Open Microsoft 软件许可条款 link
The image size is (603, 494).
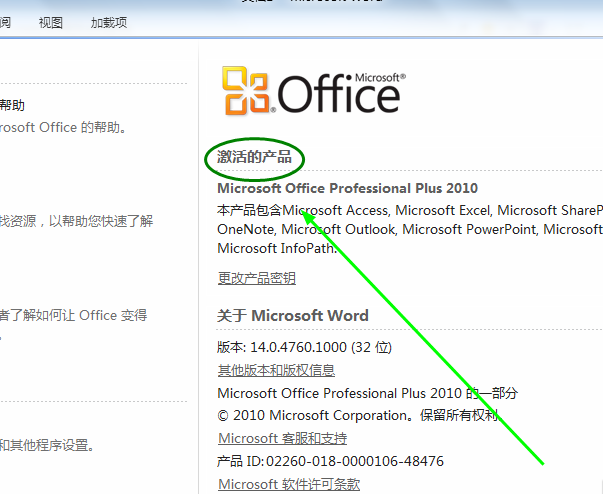point(288,484)
